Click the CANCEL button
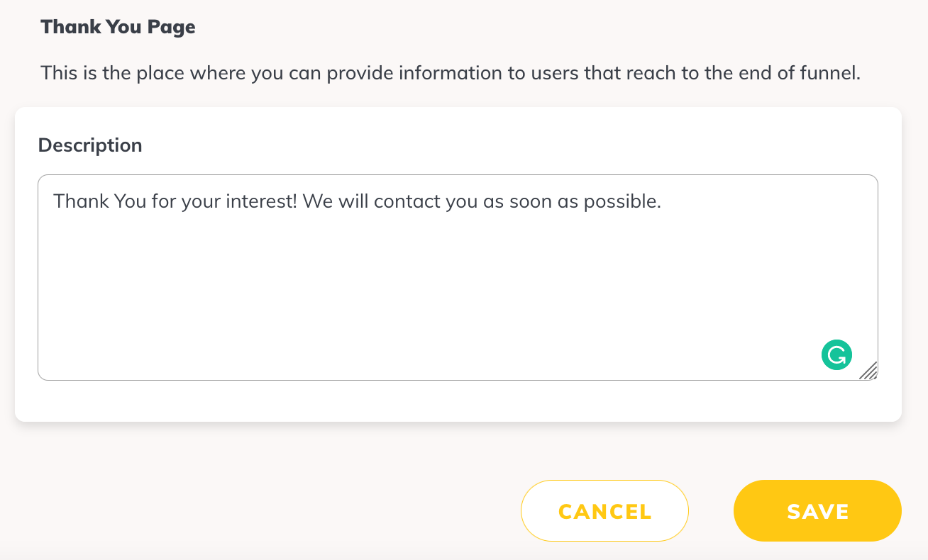The image size is (928, 560). coord(604,511)
